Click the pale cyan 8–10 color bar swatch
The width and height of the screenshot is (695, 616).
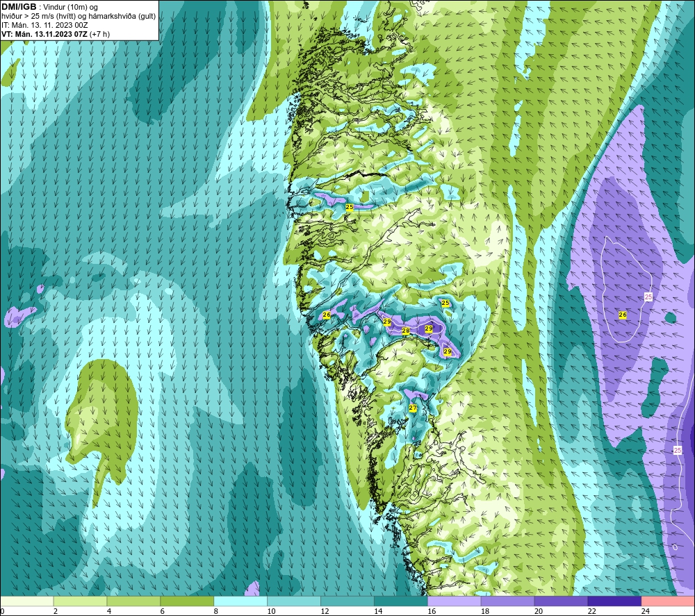coord(240,601)
